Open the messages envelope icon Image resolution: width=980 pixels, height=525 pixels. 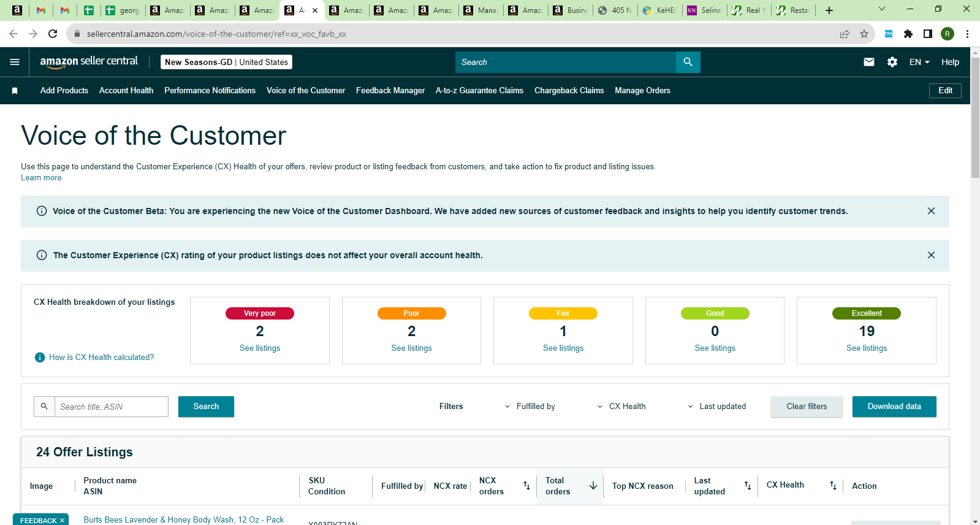[x=869, y=62]
